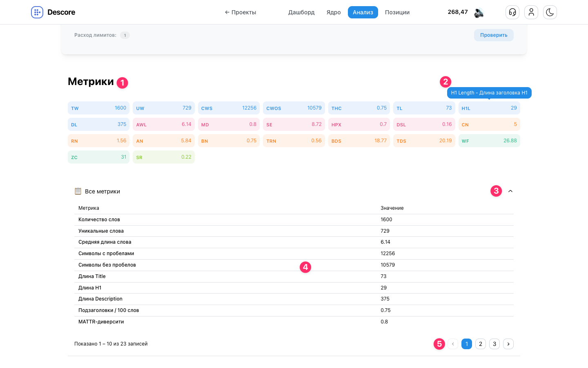Click the CN metric chip
Viewport: 588px width, 368px height.
[x=489, y=124]
